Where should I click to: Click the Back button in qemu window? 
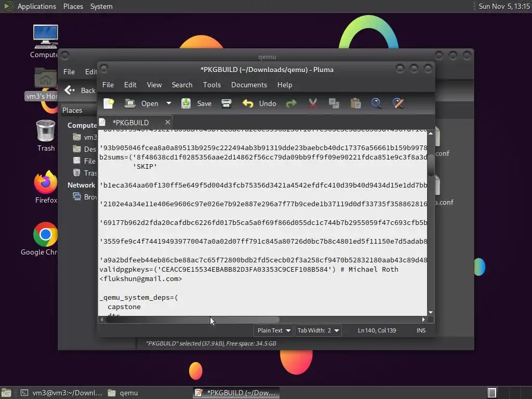(x=80, y=90)
